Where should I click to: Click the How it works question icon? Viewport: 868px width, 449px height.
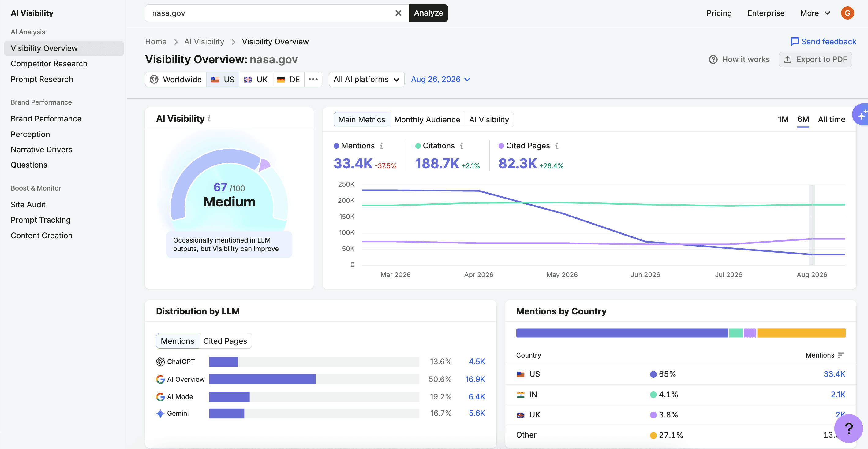[x=713, y=60]
